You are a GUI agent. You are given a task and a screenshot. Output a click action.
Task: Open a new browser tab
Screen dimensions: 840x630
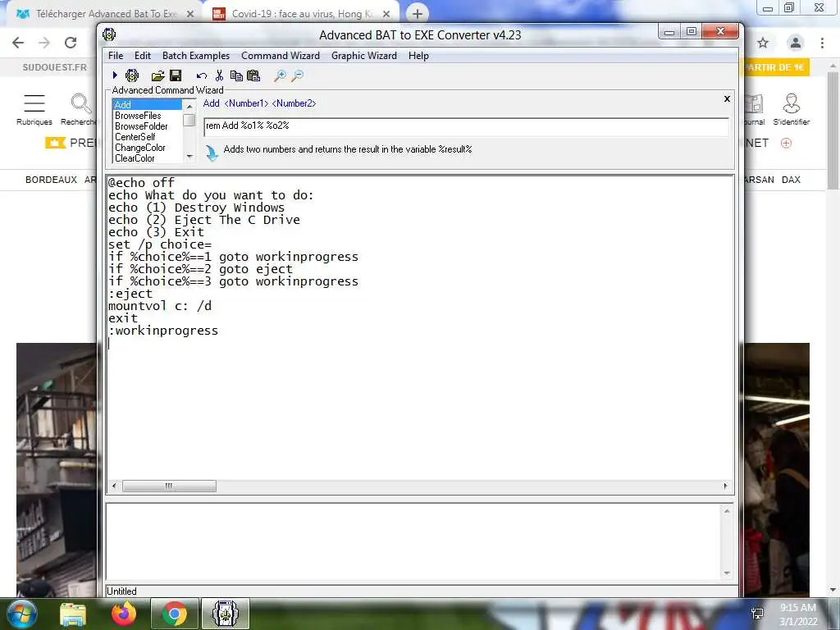point(418,14)
